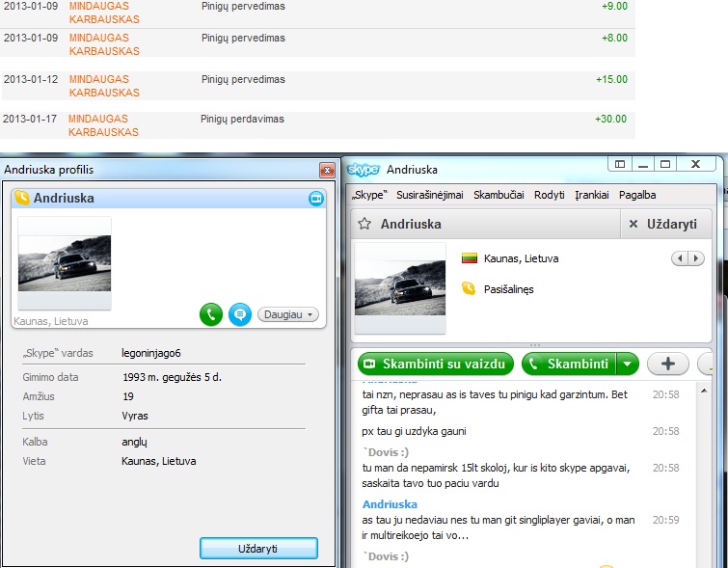
Task: Click the plus add button
Action: (x=667, y=364)
